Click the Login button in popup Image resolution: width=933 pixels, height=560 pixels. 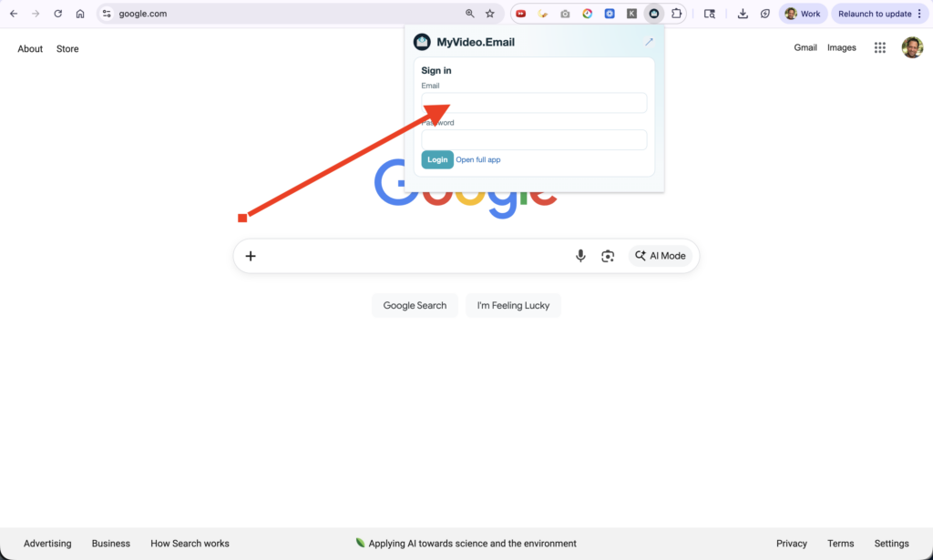pos(437,159)
